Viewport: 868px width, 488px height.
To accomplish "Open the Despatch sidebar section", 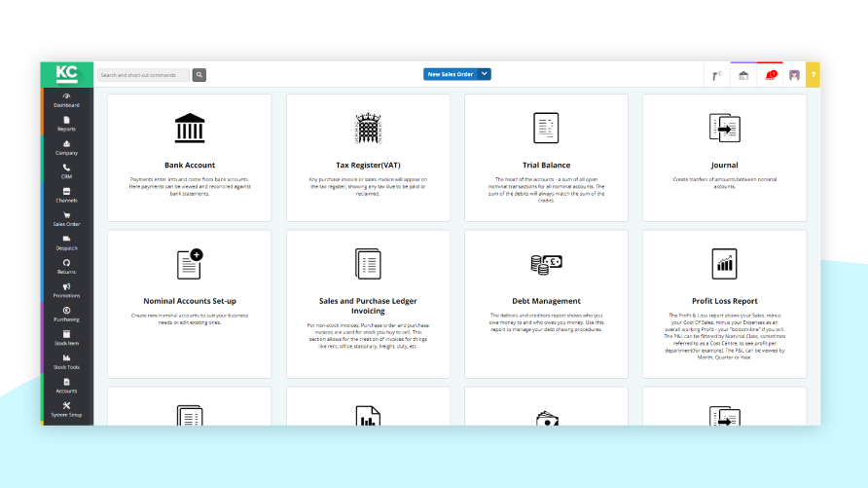I will pos(66,244).
